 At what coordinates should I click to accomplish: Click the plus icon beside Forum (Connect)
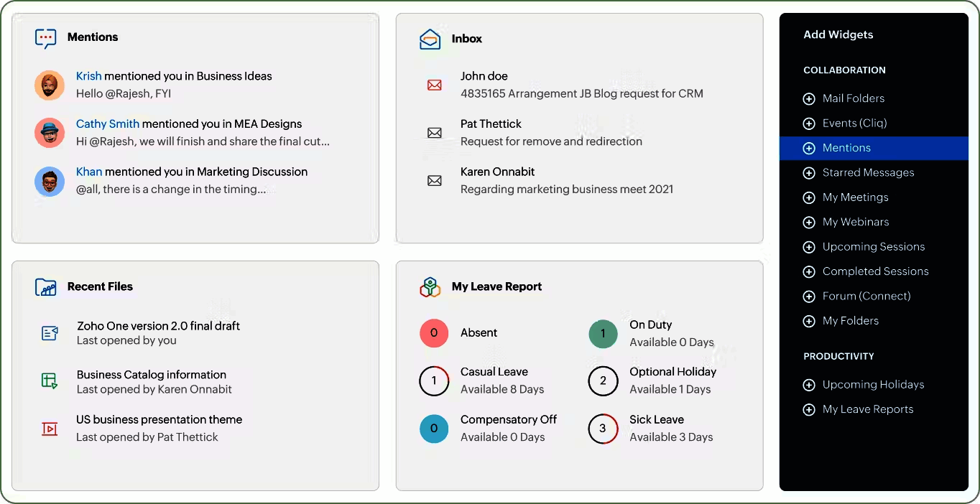click(808, 296)
